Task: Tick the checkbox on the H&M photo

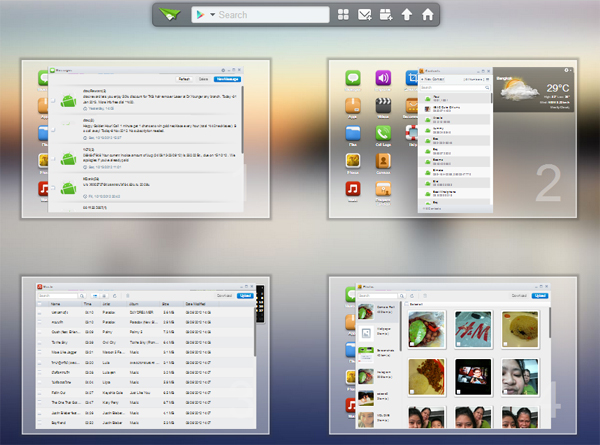Action: pos(459,344)
